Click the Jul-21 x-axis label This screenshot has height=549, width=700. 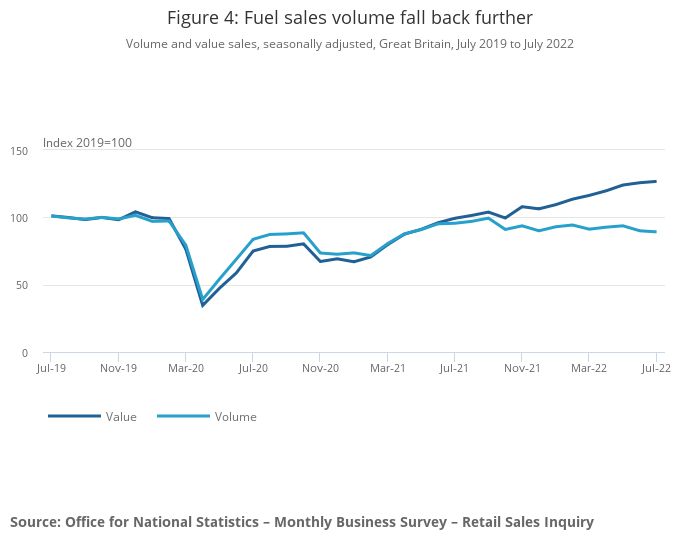point(455,368)
